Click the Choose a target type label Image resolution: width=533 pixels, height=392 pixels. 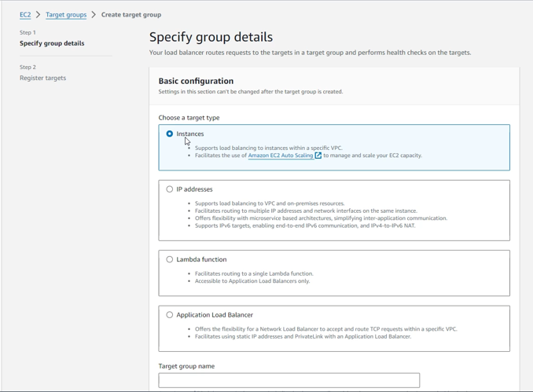click(189, 118)
